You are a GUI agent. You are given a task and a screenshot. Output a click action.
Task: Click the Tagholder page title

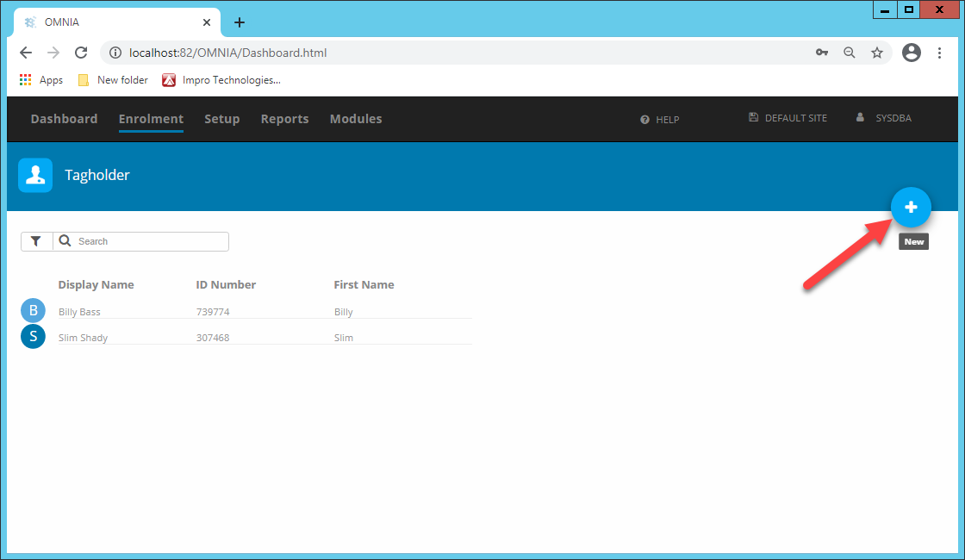(97, 176)
